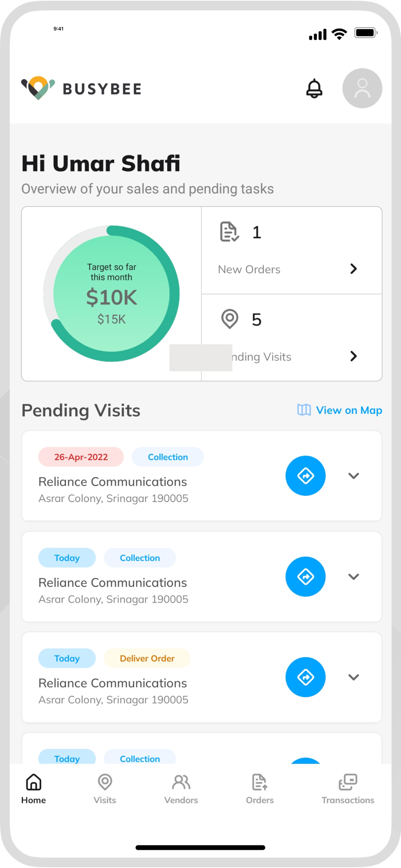
Task: Open New Orders using its right arrow
Action: coord(354,269)
